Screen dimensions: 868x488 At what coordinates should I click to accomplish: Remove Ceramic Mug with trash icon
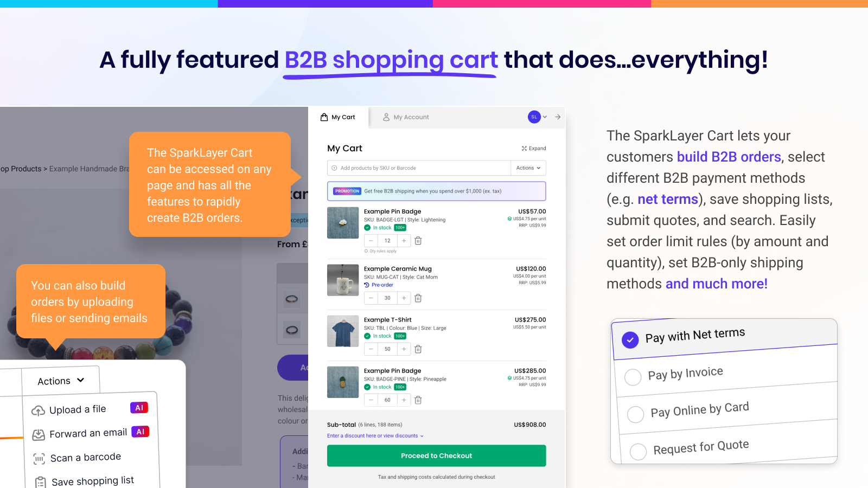[418, 298]
